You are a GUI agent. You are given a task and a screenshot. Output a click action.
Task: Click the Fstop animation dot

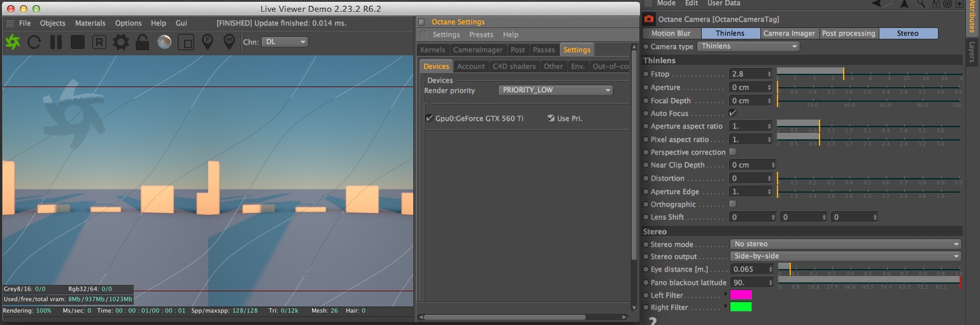pos(646,74)
